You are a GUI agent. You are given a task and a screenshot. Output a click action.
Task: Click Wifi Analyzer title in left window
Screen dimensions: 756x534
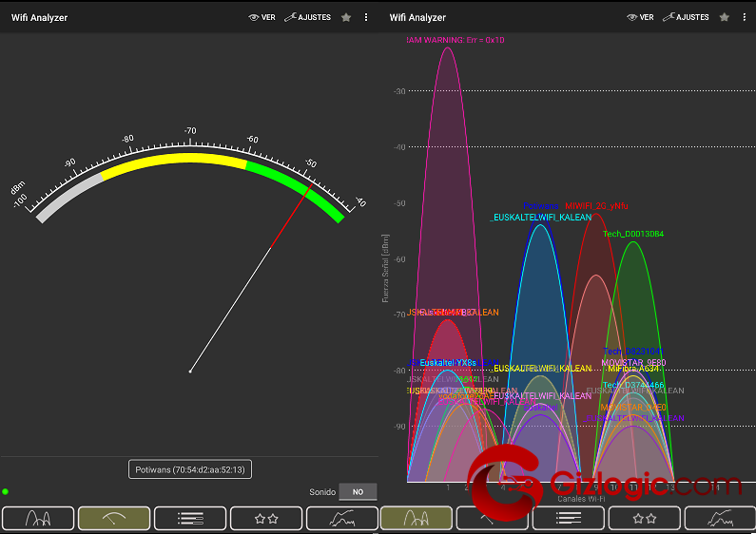click(40, 18)
